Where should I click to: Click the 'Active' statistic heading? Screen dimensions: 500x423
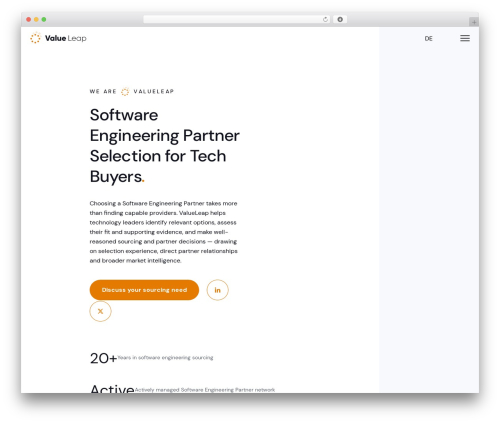pos(112,388)
